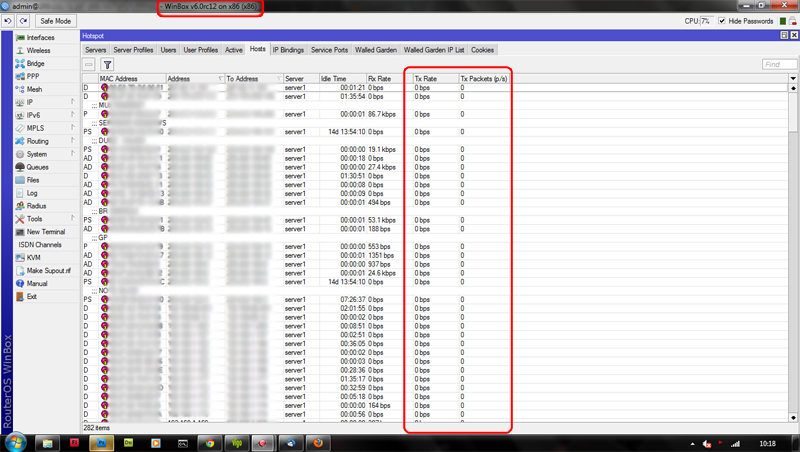
Task: Click the Filter funnel icon
Action: click(107, 65)
